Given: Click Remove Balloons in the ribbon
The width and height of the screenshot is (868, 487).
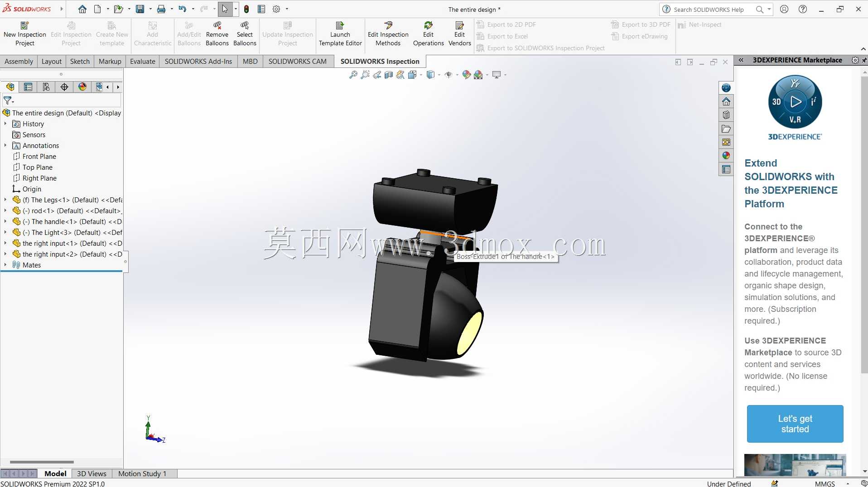Looking at the screenshot, I should pyautogui.click(x=217, y=34).
